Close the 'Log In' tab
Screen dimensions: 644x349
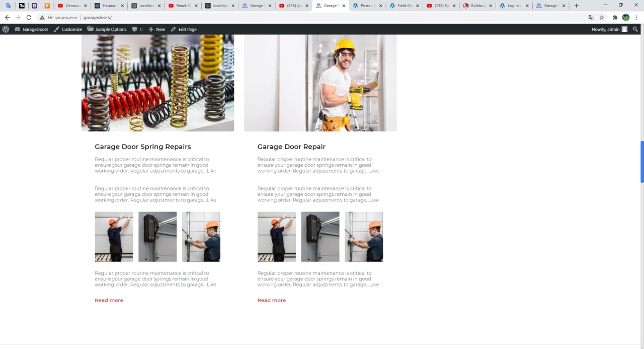click(527, 6)
